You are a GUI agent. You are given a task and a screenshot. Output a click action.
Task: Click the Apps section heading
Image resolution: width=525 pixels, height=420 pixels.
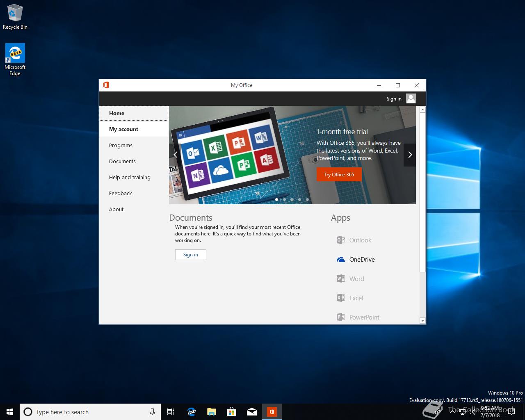tap(340, 218)
